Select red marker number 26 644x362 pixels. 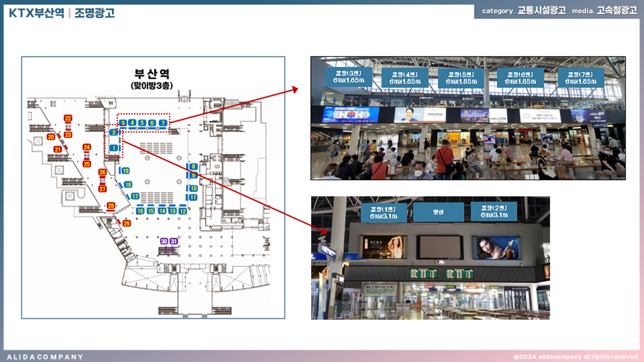103,172
